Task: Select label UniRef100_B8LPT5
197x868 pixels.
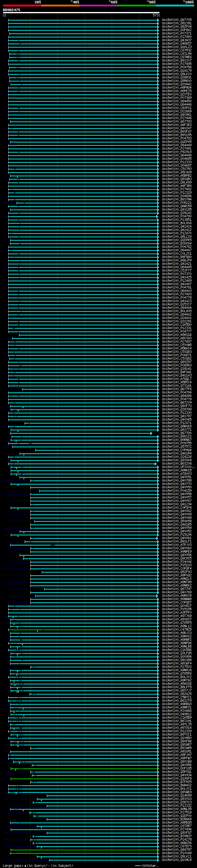Action: [177, 687]
